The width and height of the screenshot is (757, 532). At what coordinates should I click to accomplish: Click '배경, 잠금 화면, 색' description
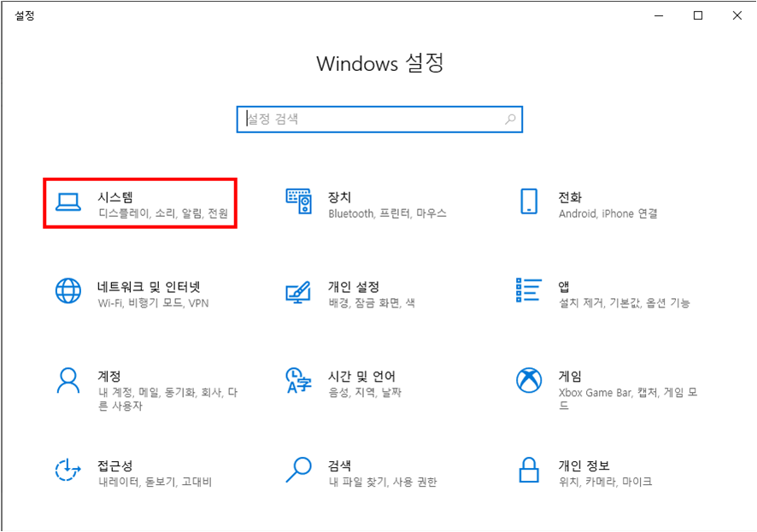point(372,303)
